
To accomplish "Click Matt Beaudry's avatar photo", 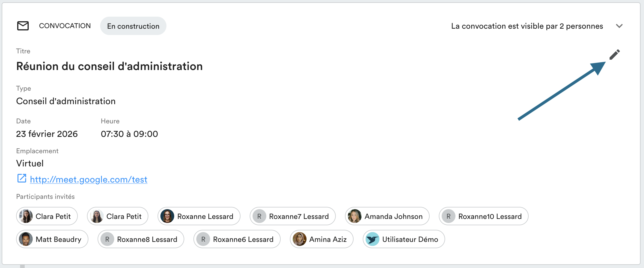I will pyautogui.click(x=26, y=239).
